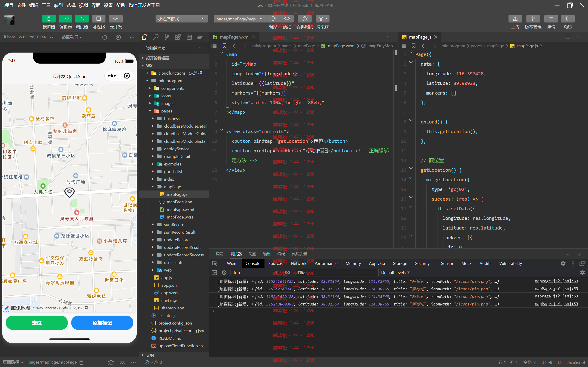Open the extensions icon in the sidebar
Viewport: 588px width, 367px height.
pyautogui.click(x=178, y=37)
